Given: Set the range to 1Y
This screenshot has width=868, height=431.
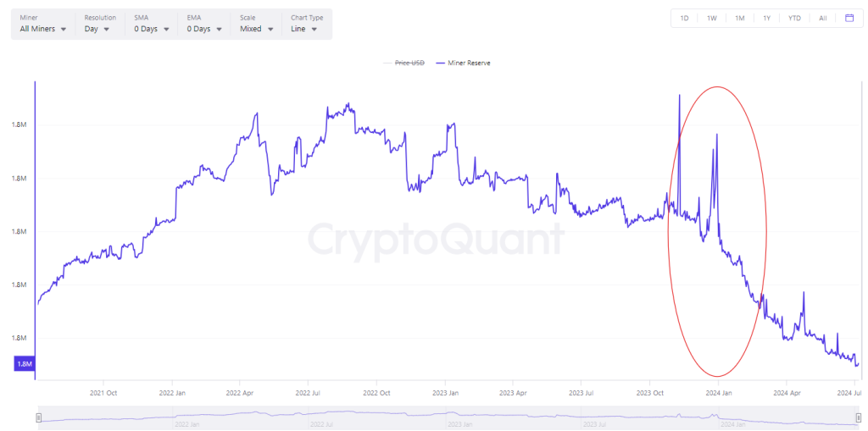Looking at the screenshot, I should 766,18.
